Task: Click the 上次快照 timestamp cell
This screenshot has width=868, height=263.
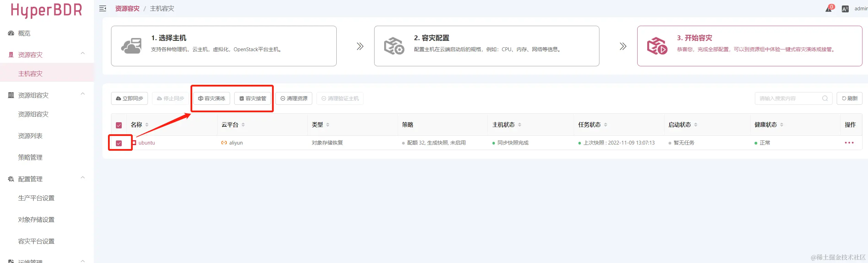Action: (x=619, y=143)
